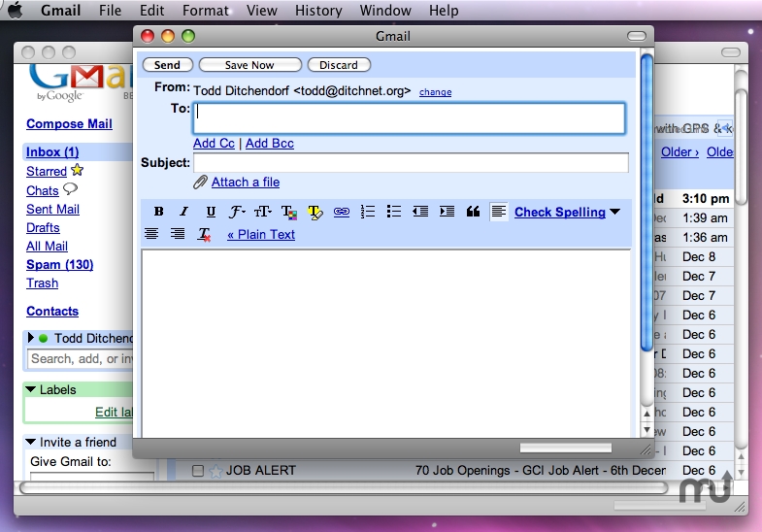Image resolution: width=762 pixels, height=532 pixels.
Task: Open the highlight color picker
Action: tap(315, 212)
